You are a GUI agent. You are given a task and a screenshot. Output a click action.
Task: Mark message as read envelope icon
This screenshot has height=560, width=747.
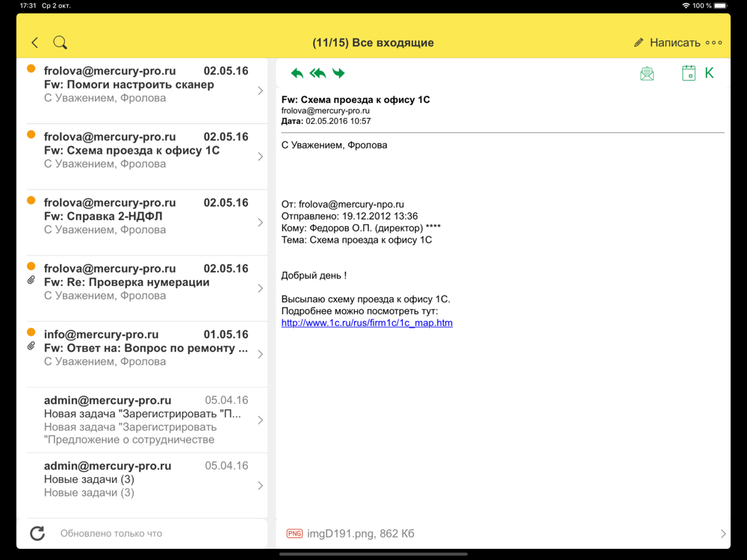(647, 73)
